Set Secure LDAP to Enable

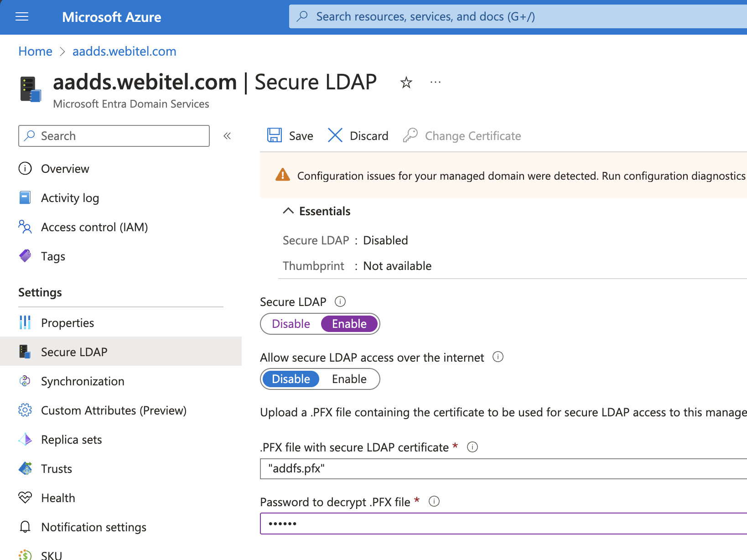click(349, 324)
